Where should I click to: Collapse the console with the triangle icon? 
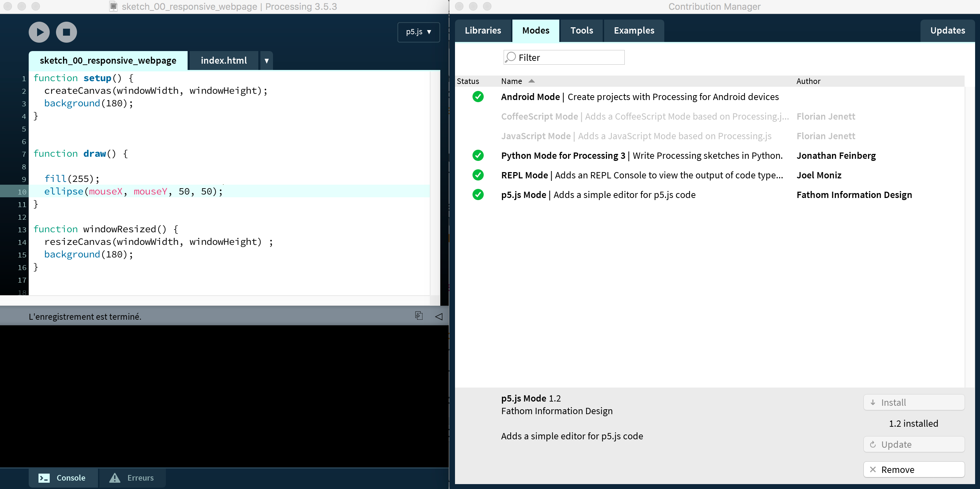(x=439, y=316)
